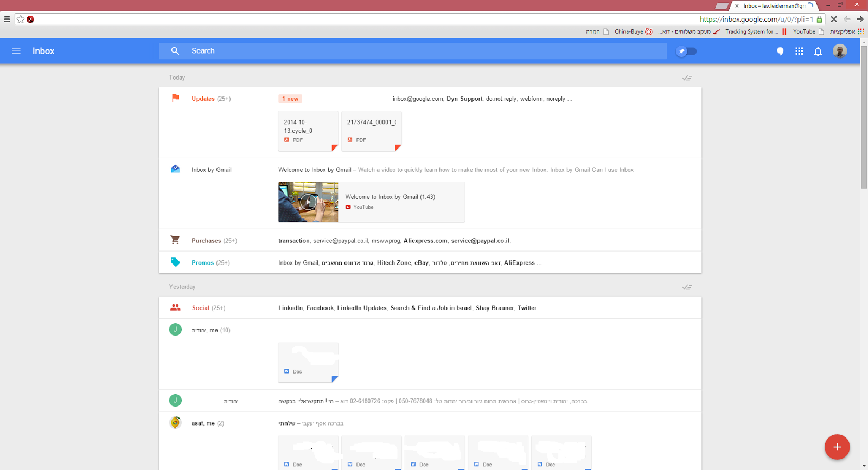Open the 21737474_00001 PDF attachment
Screen dimensions: 868x470
(372, 131)
